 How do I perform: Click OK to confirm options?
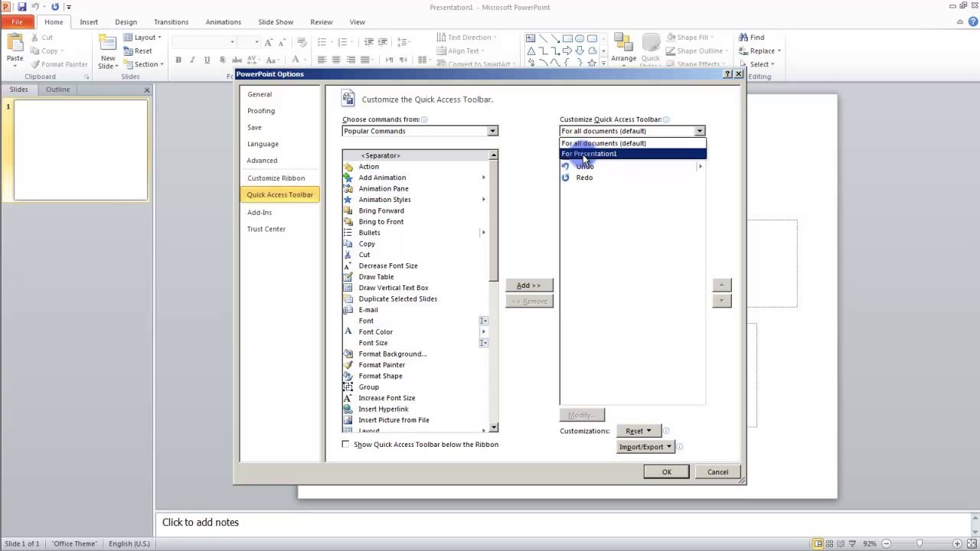pyautogui.click(x=667, y=472)
